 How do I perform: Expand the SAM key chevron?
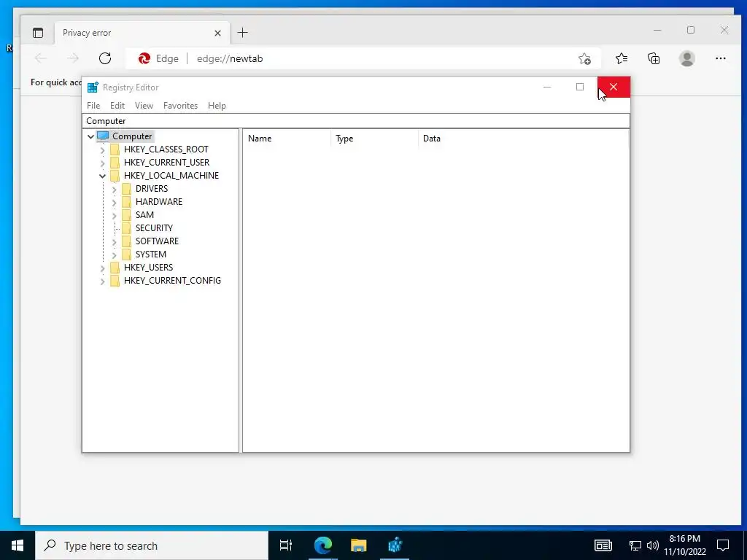[115, 216]
